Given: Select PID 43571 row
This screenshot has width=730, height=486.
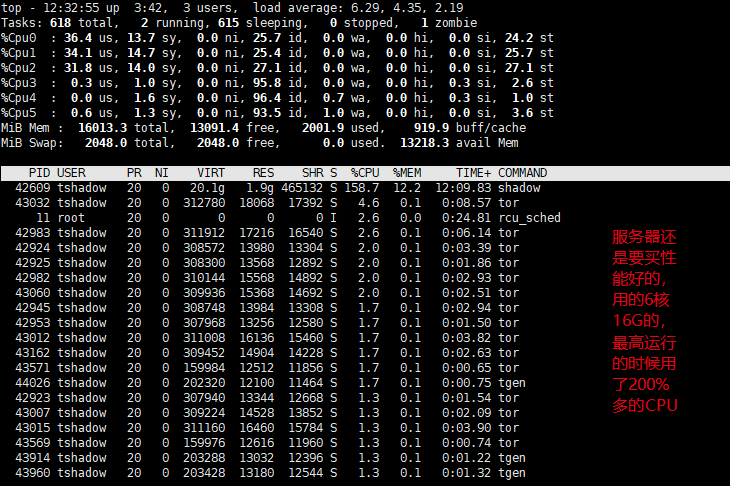Looking at the screenshot, I should [x=33, y=368].
